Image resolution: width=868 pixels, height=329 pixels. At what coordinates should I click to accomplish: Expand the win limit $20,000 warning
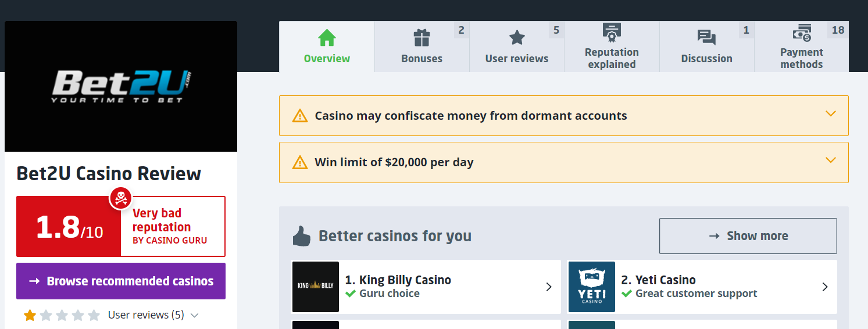[830, 160]
